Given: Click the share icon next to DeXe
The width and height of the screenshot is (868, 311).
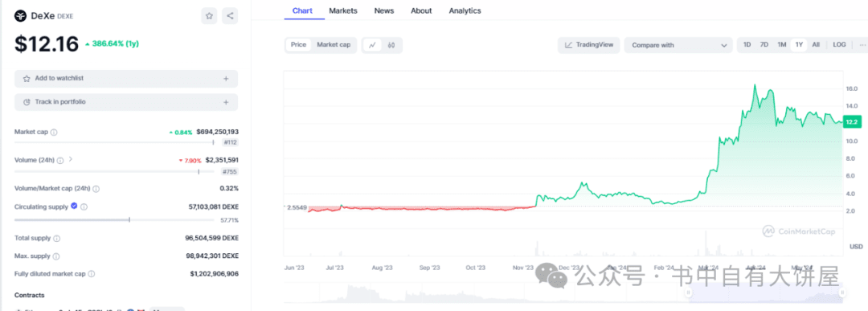Looking at the screenshot, I should (x=230, y=16).
